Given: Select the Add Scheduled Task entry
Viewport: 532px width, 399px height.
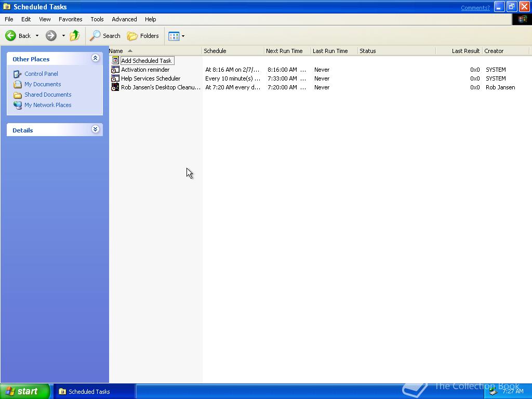Looking at the screenshot, I should coord(147,61).
